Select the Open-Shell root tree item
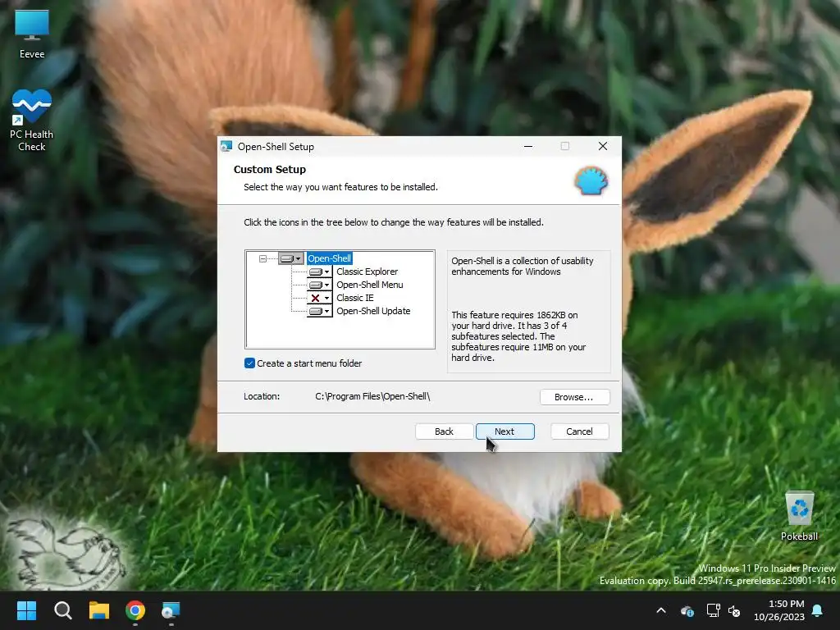This screenshot has width=840, height=630. pyautogui.click(x=330, y=258)
